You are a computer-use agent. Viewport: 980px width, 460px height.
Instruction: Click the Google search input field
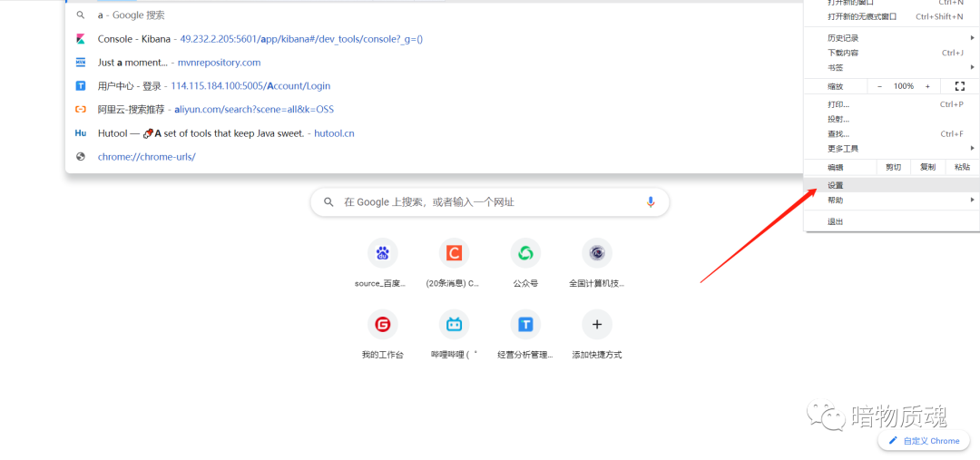[x=490, y=202]
